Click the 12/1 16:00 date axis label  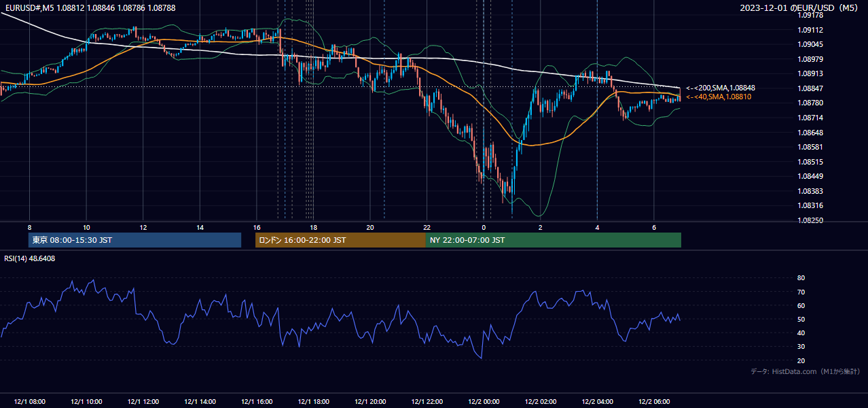click(x=257, y=402)
